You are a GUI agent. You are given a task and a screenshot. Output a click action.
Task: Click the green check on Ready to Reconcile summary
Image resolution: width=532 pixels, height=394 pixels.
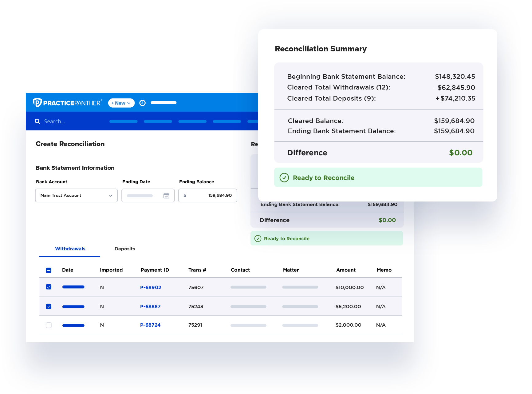point(284,177)
